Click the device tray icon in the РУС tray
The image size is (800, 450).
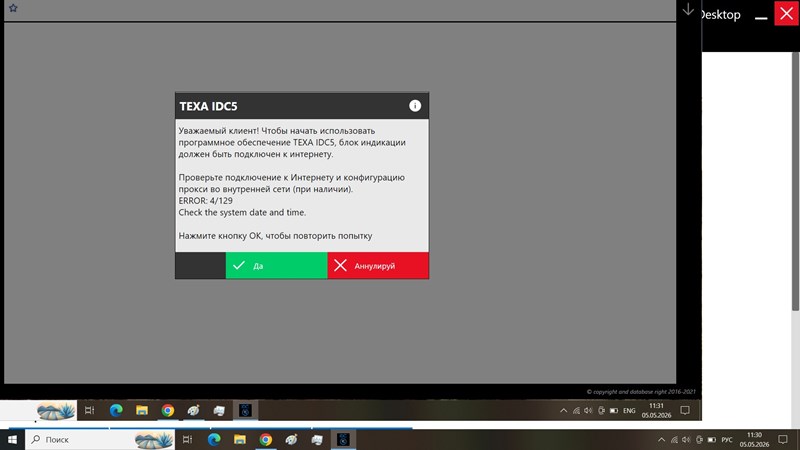pos(699,439)
